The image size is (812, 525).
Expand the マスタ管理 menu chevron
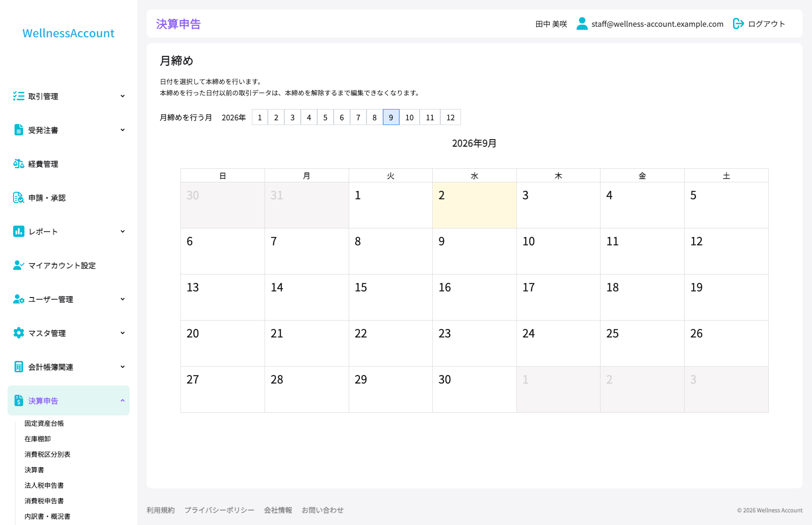(x=123, y=333)
